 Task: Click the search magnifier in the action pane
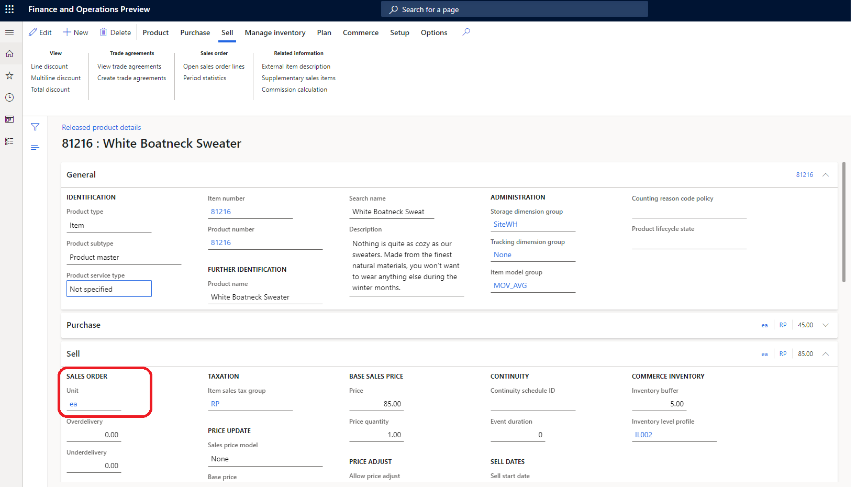tap(466, 32)
